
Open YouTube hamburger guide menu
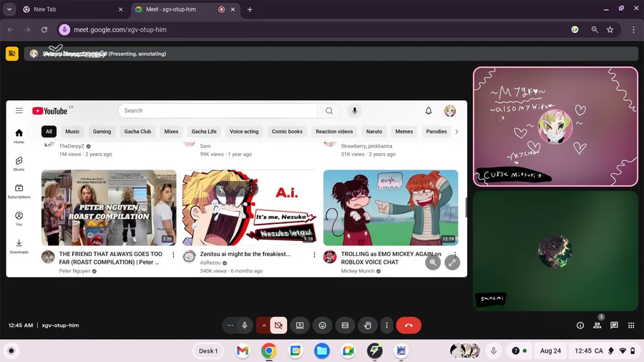(19, 110)
